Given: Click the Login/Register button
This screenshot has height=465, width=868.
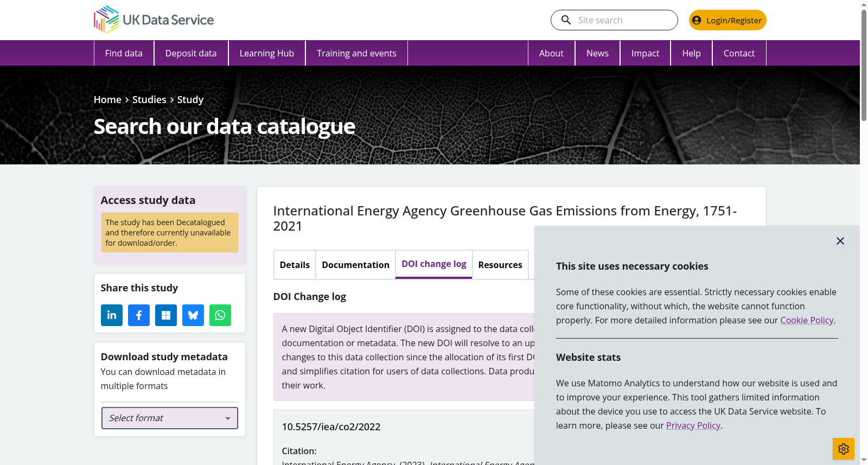Looking at the screenshot, I should pos(727,20).
